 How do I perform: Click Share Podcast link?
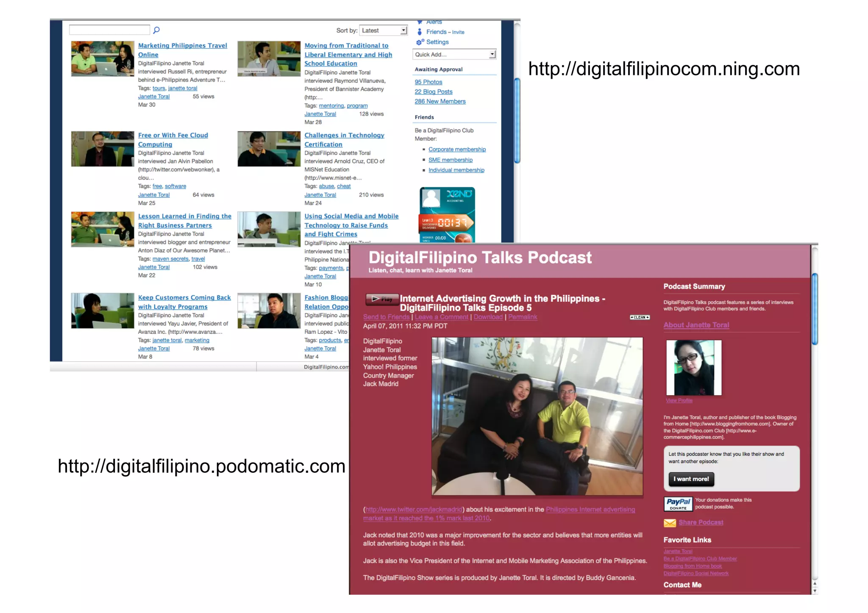point(701,523)
